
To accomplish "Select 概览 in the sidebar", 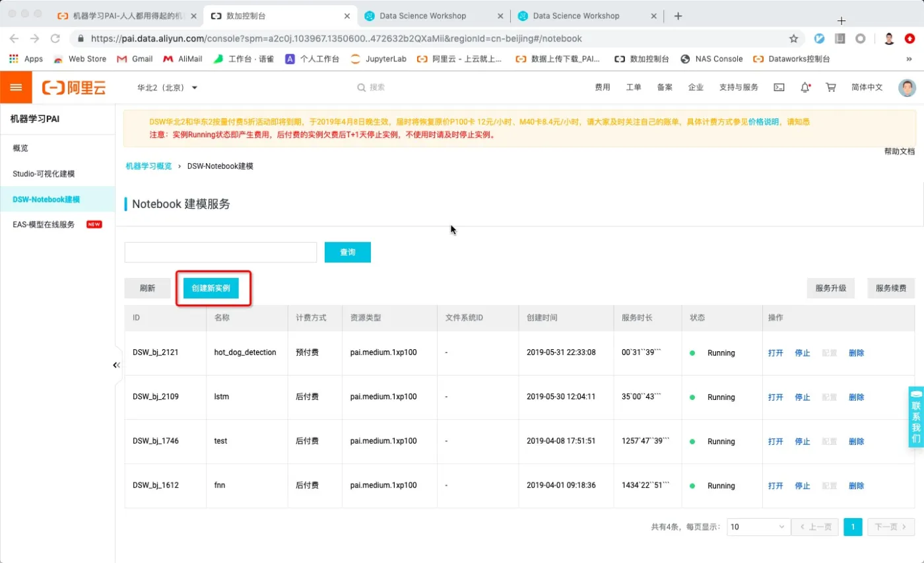I will [57, 148].
